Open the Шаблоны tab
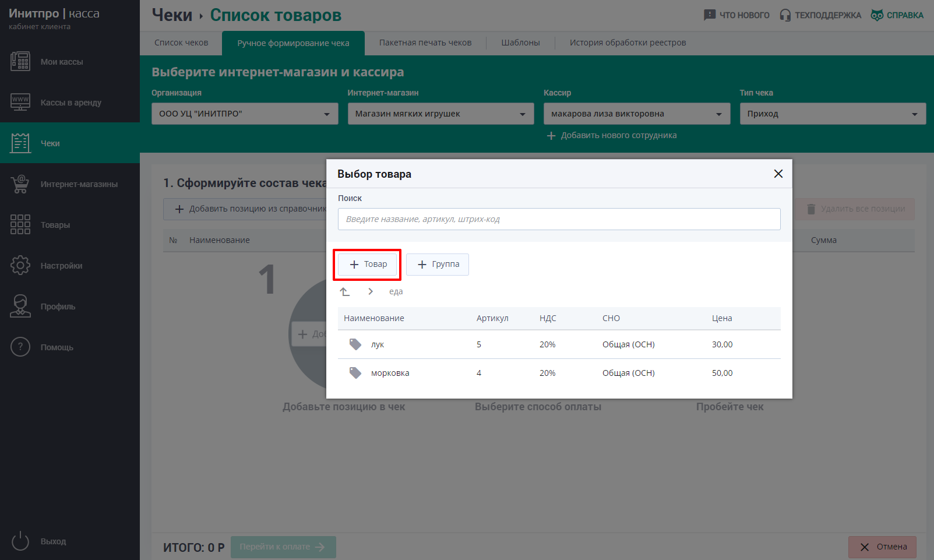This screenshot has width=934, height=560. (520, 43)
